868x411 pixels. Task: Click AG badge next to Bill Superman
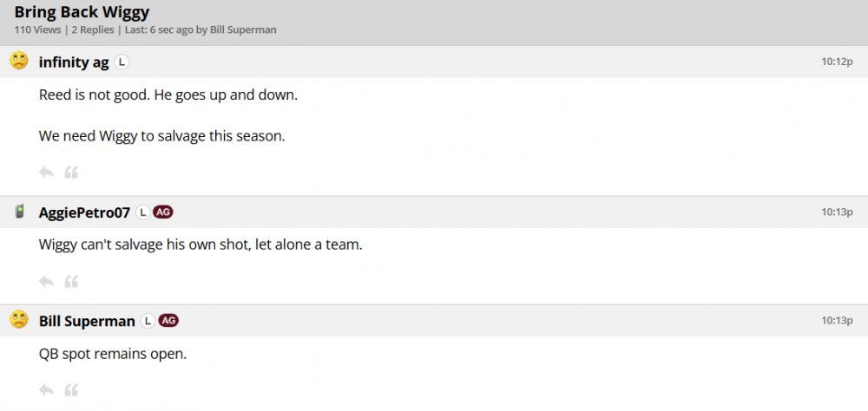(x=169, y=321)
